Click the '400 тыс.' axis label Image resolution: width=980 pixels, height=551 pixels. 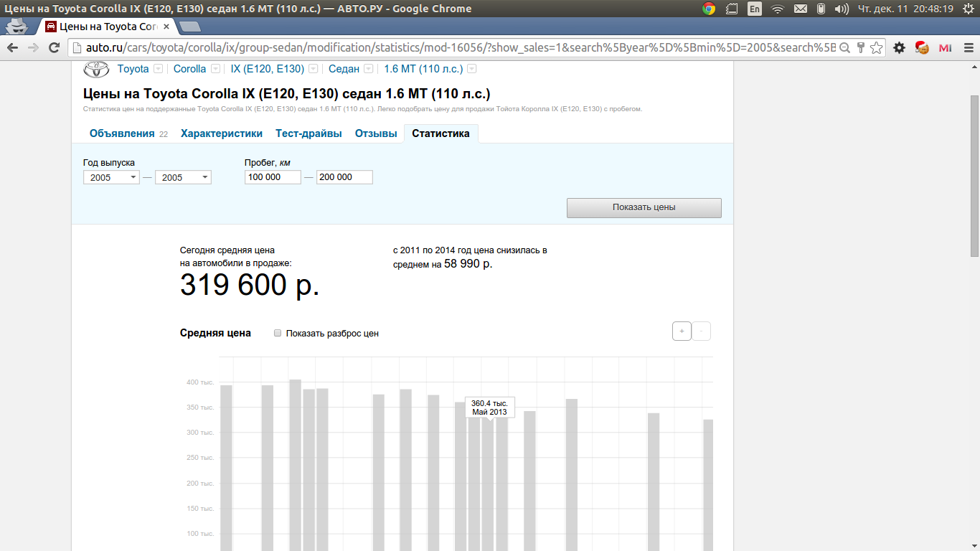pos(200,382)
